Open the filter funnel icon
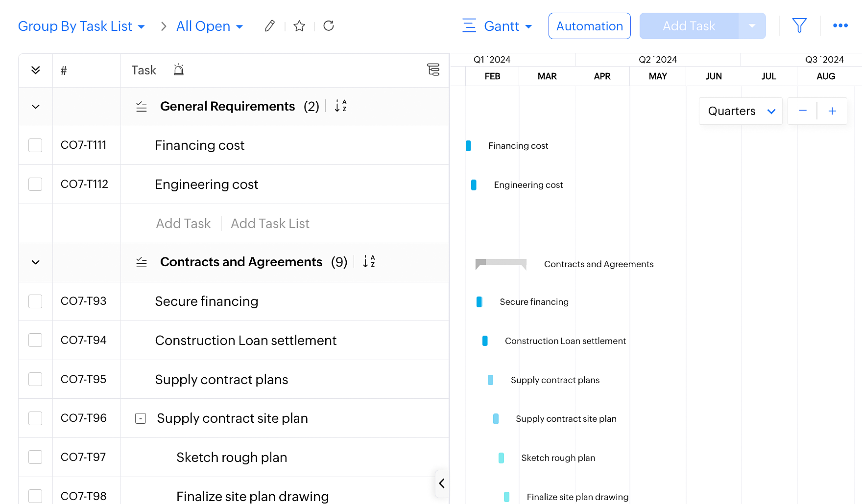 799,25
